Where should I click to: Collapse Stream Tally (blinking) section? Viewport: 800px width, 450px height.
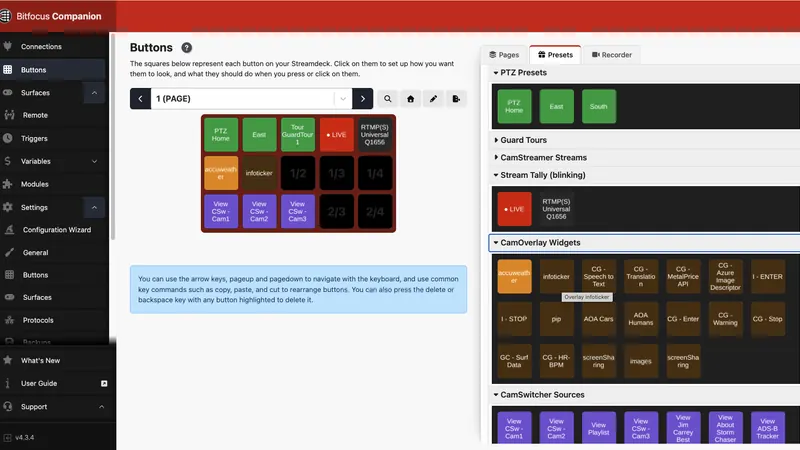tap(542, 175)
